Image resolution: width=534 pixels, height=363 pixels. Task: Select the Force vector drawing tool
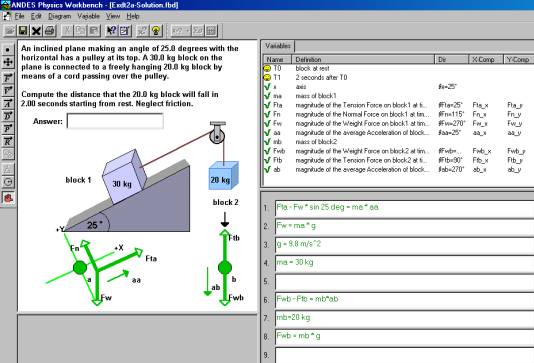pos(8,78)
